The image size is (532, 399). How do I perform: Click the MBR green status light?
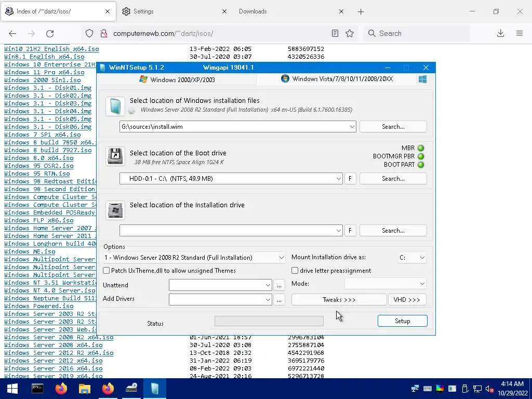pos(421,148)
